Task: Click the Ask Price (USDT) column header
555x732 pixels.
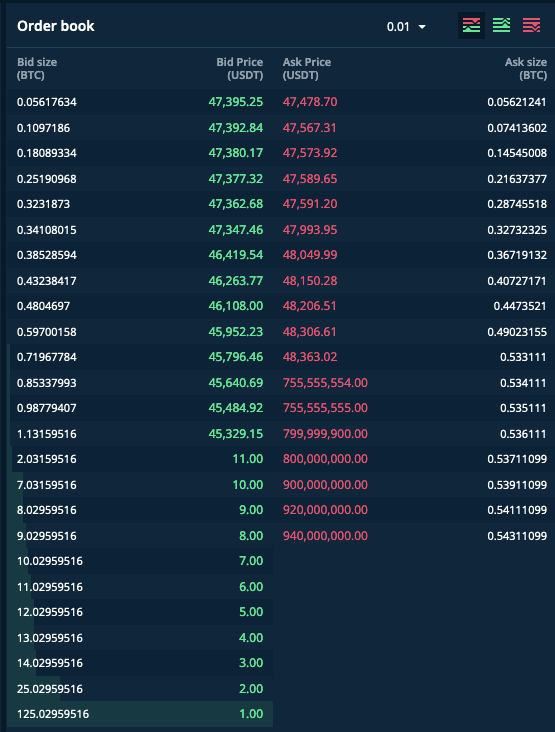Action: (x=307, y=69)
